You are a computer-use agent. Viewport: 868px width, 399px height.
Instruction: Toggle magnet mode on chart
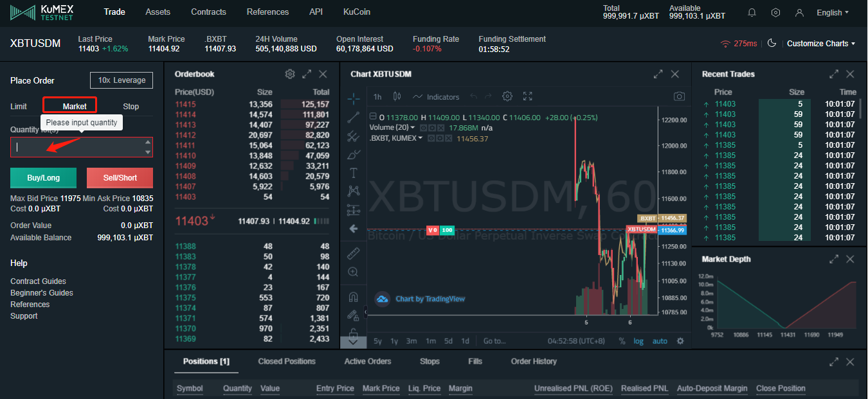pyautogui.click(x=353, y=297)
